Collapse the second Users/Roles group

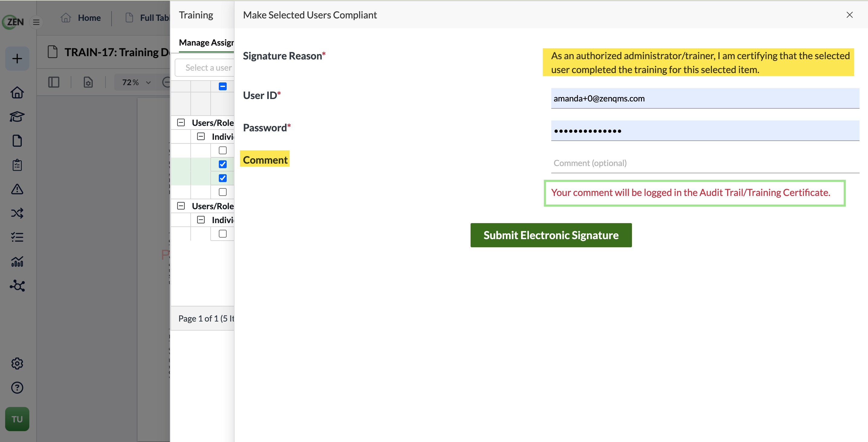pos(181,206)
